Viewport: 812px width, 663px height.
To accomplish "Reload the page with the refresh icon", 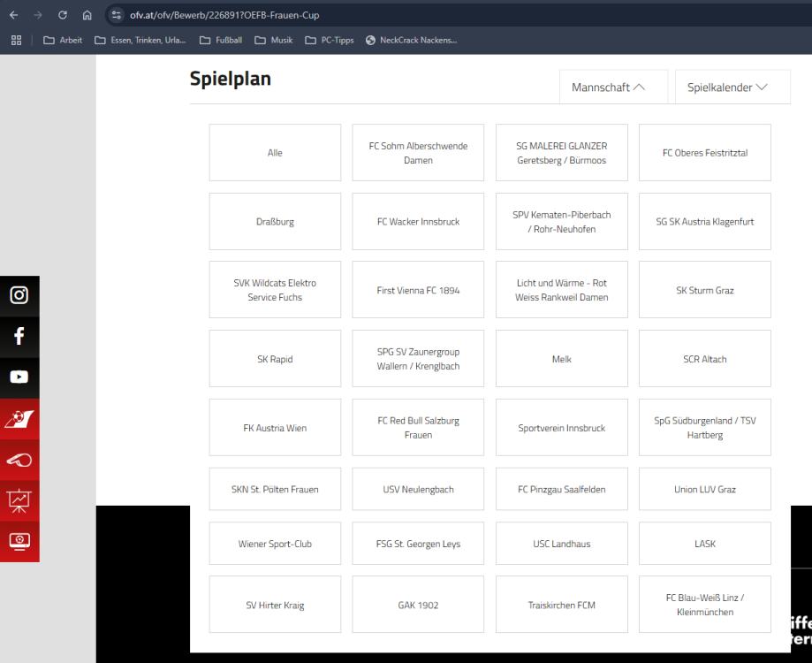I will 62,15.
